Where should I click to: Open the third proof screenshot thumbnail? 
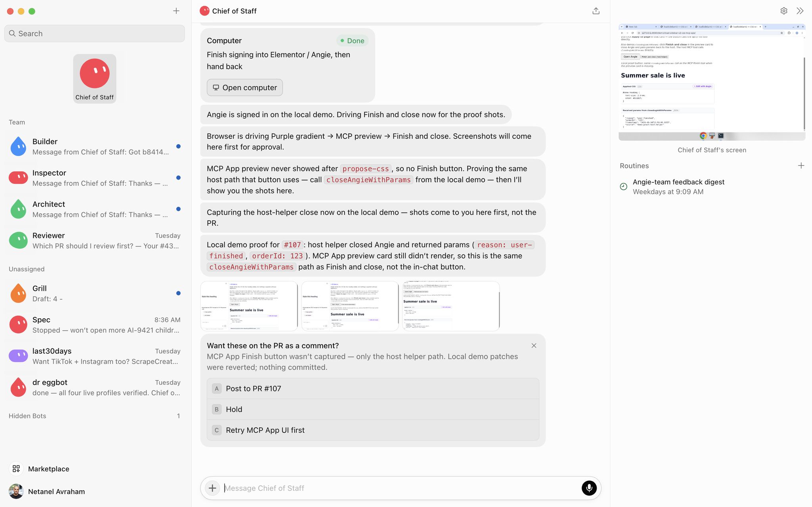tap(451, 306)
